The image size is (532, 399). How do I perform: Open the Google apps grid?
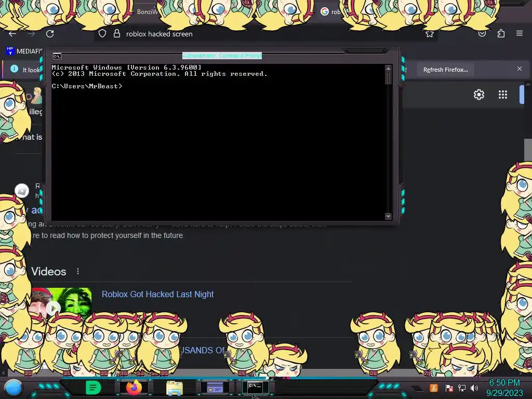tap(503, 95)
